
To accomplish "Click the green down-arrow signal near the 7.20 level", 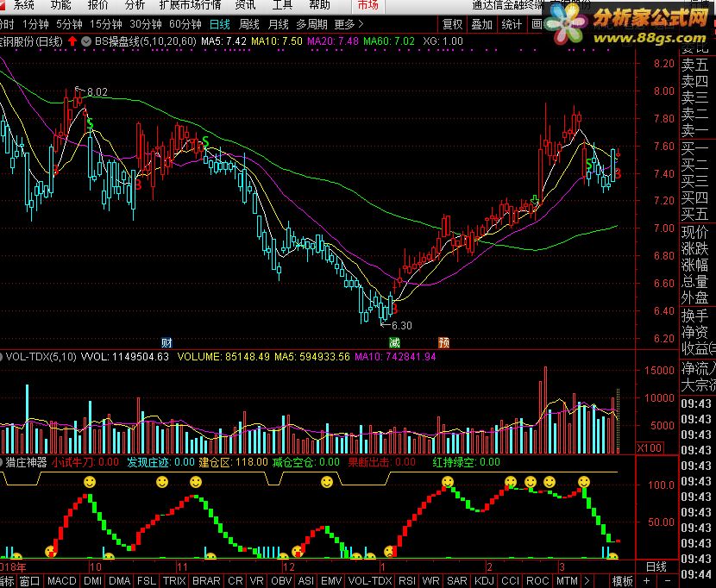I will 535,199.
